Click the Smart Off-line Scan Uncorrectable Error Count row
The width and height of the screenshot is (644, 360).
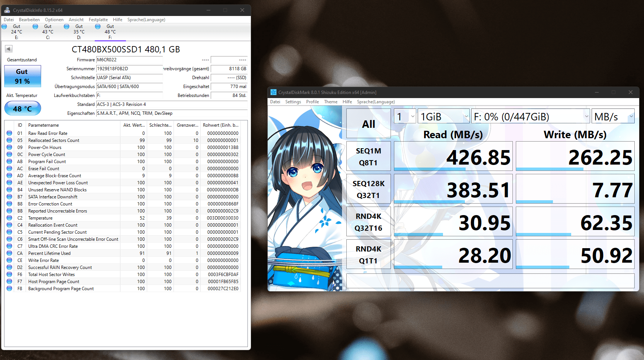click(123, 239)
